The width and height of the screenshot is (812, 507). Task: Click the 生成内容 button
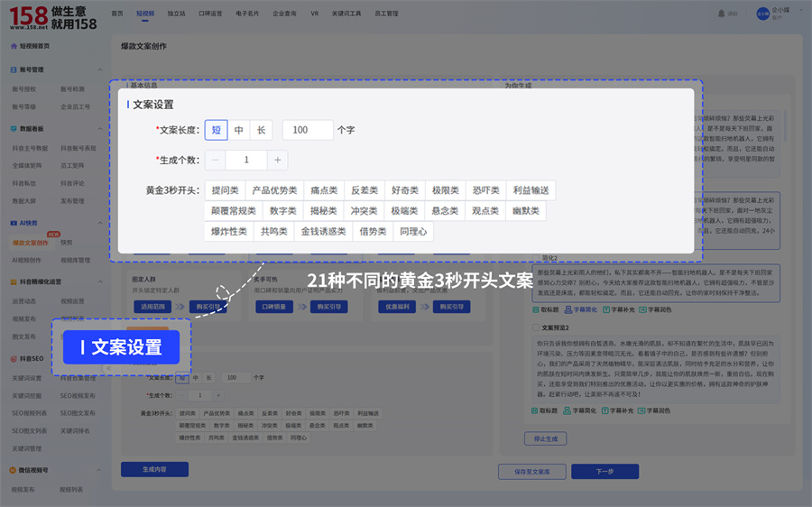pos(154,469)
